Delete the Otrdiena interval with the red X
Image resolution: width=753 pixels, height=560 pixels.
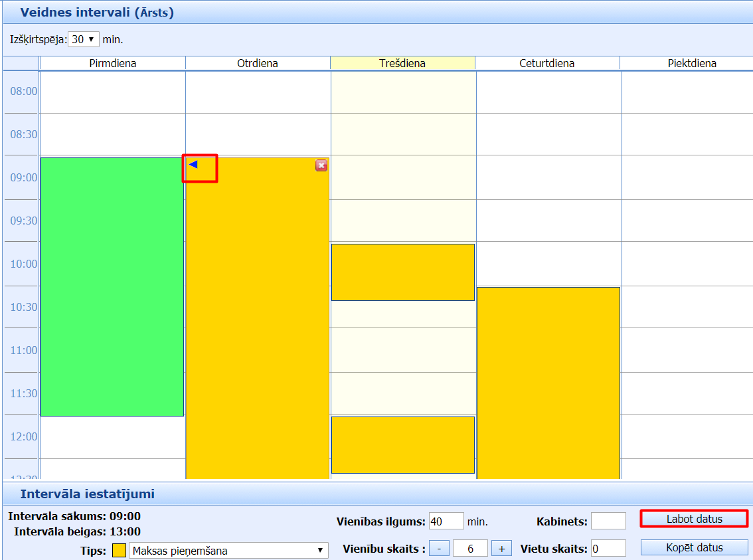(x=321, y=165)
